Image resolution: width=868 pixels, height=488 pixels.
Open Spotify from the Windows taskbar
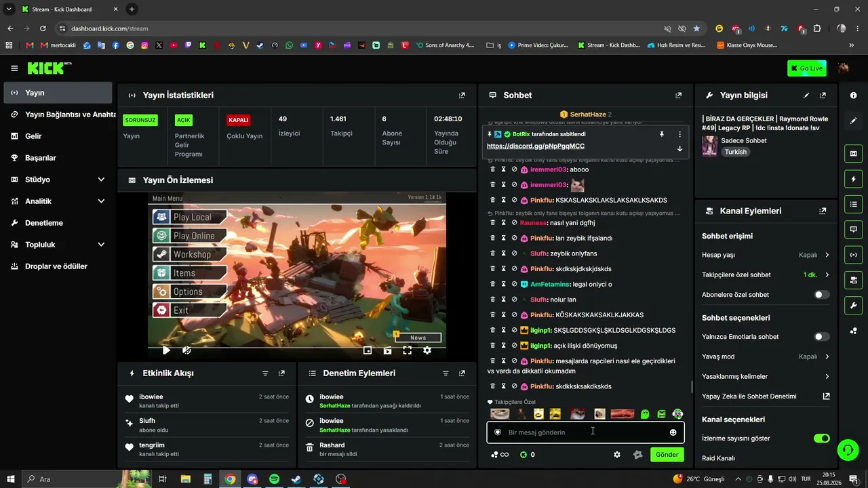(275, 479)
